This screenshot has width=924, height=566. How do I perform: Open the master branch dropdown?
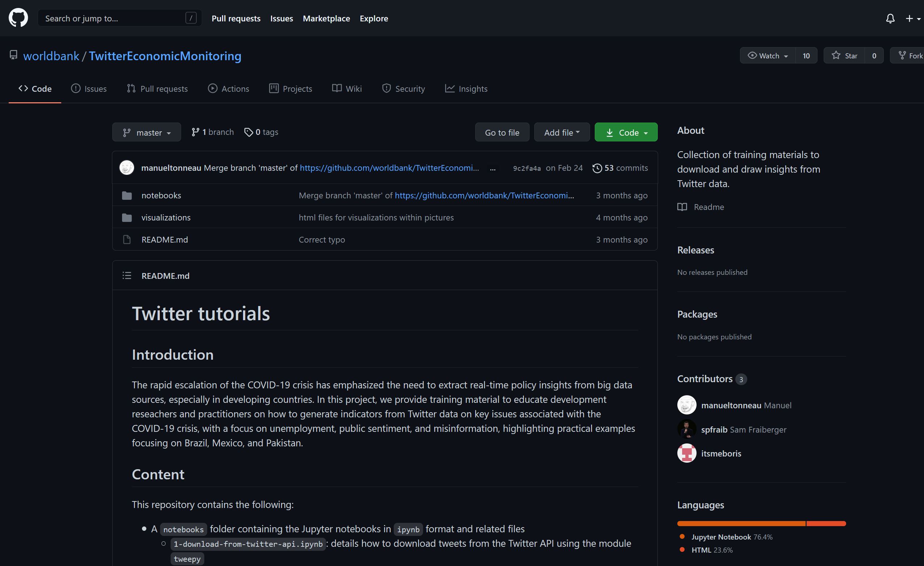146,132
